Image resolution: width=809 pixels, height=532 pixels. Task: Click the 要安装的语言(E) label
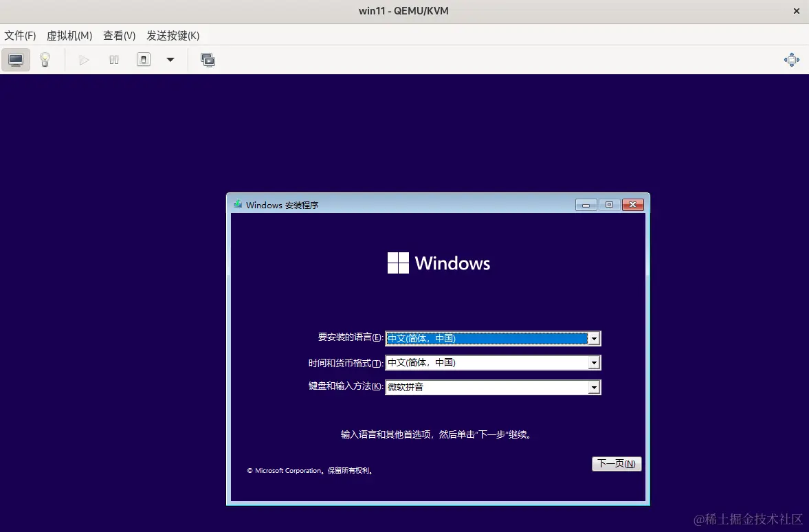351,337
